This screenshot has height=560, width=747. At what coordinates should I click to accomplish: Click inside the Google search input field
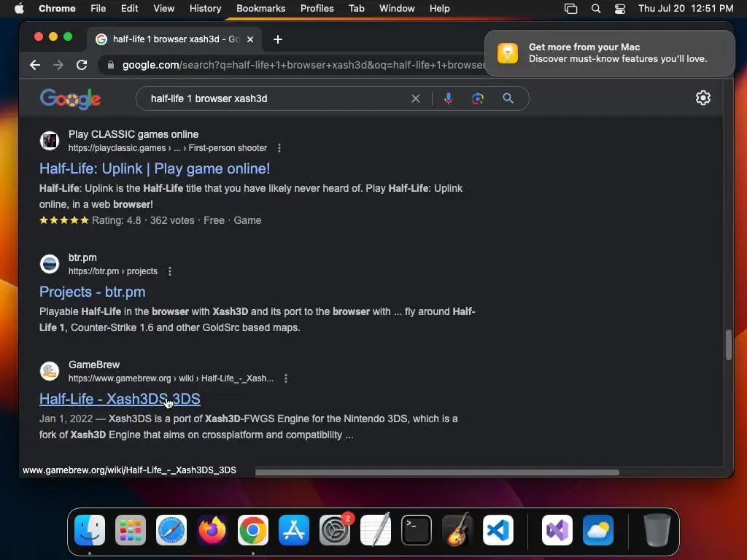pos(279,98)
